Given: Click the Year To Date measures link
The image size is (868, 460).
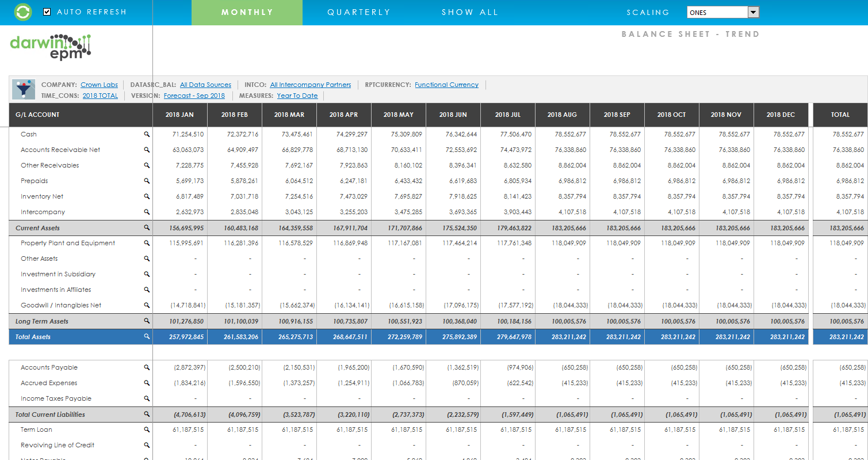Looking at the screenshot, I should (x=297, y=96).
